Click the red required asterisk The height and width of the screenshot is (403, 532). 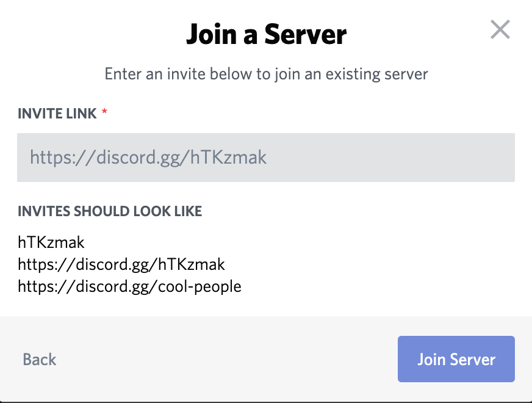[x=104, y=113]
